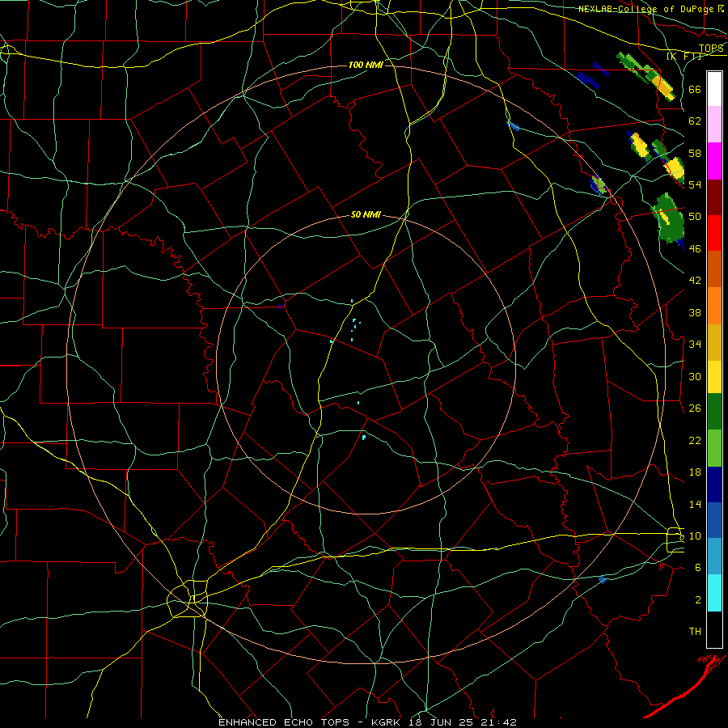Click the TH legend label
Viewport: 728px width, 728px height.
(x=695, y=632)
